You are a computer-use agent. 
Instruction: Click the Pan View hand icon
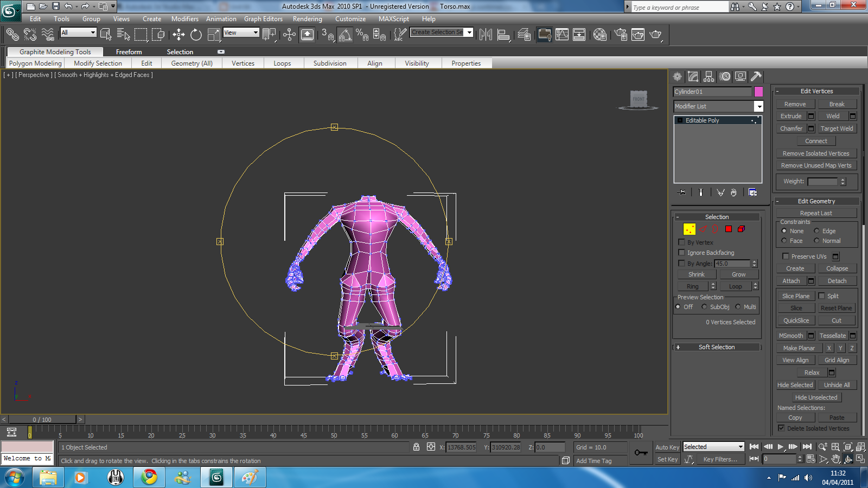pyautogui.click(x=836, y=459)
